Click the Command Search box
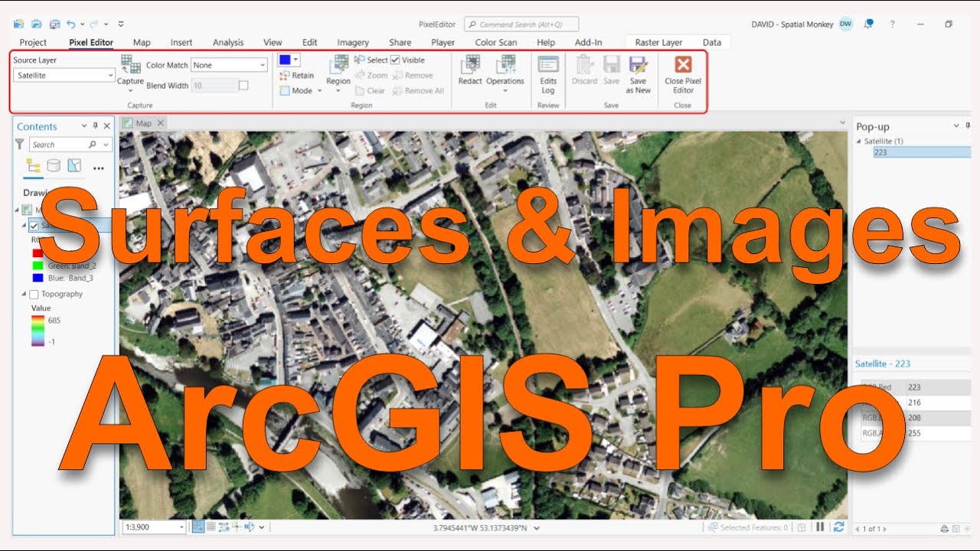The image size is (980, 551). click(521, 24)
